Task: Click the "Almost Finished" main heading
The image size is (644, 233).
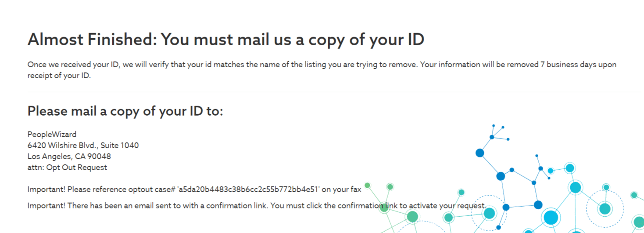Action: 226,40
